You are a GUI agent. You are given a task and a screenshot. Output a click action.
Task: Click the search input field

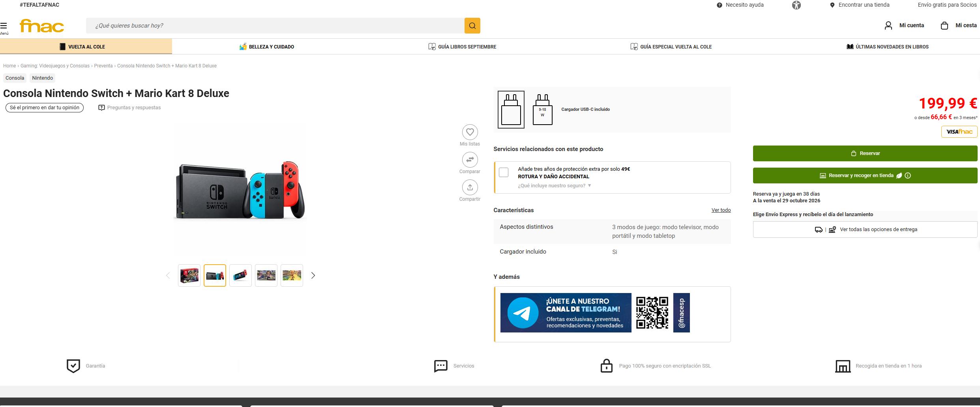pyautogui.click(x=275, y=26)
